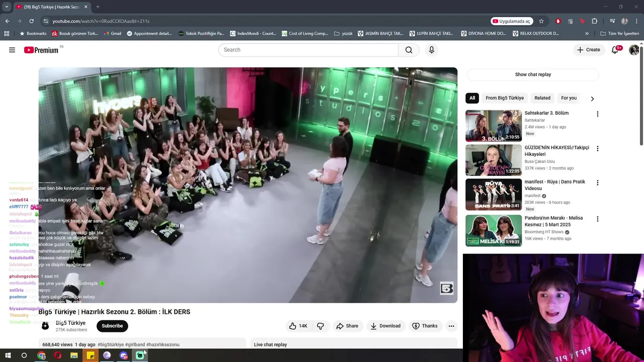644x362 pixels.
Task: Subscribe to Big5 Türkiye channel
Action: tap(112, 326)
